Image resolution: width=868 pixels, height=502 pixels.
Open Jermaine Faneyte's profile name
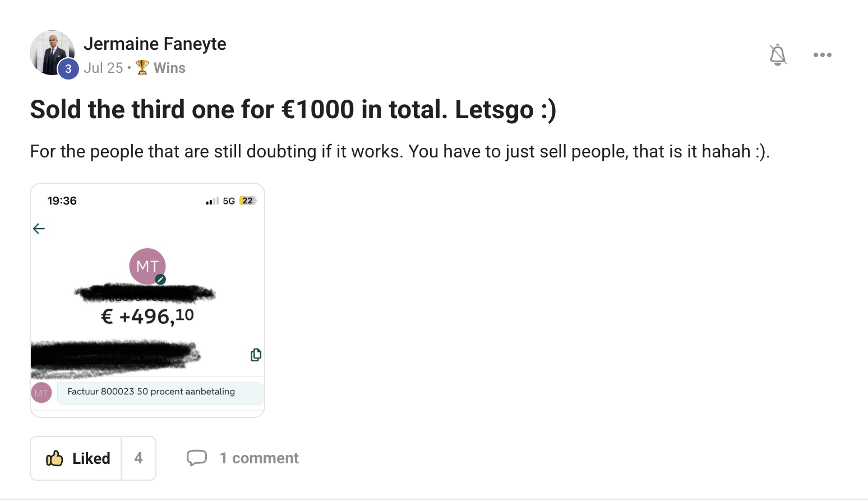(x=155, y=44)
